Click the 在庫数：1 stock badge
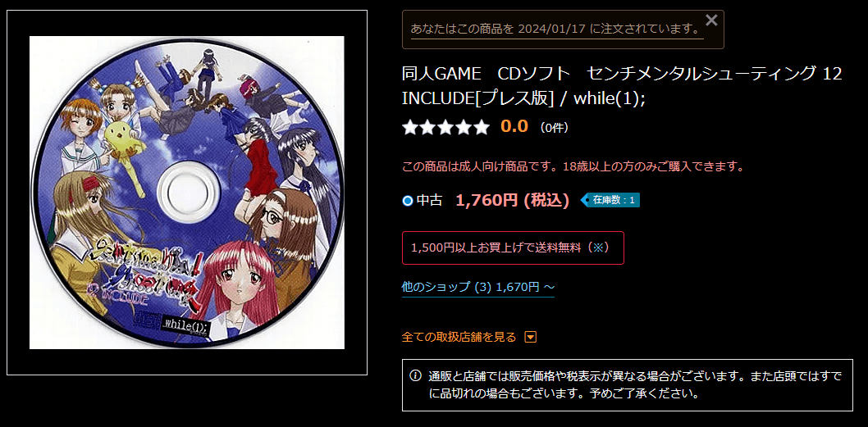This screenshot has width=868, height=427. coord(610,200)
